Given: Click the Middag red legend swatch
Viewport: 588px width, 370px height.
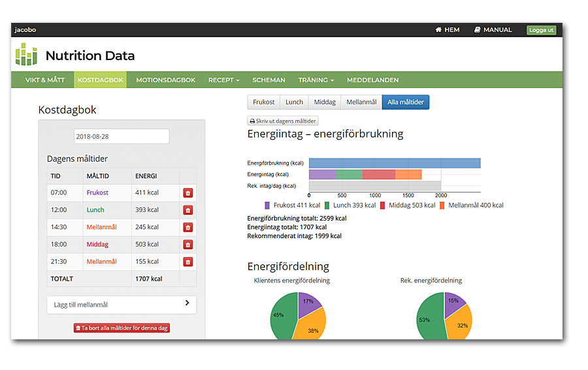Looking at the screenshot, I should tap(382, 206).
